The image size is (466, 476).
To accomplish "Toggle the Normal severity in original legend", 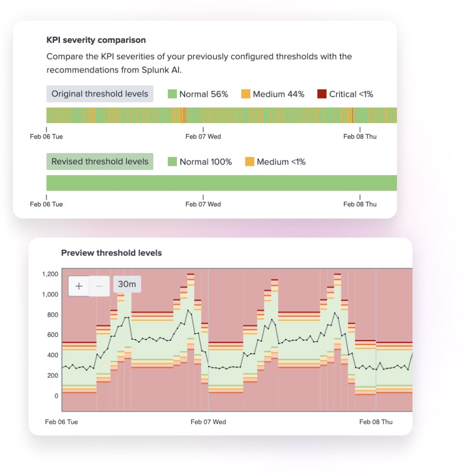I will (x=172, y=94).
